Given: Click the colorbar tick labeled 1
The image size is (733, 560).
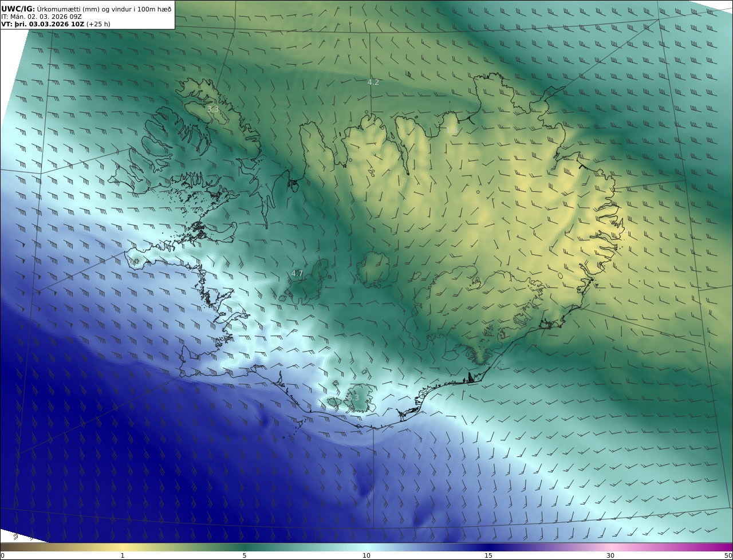Looking at the screenshot, I should tap(123, 555).
